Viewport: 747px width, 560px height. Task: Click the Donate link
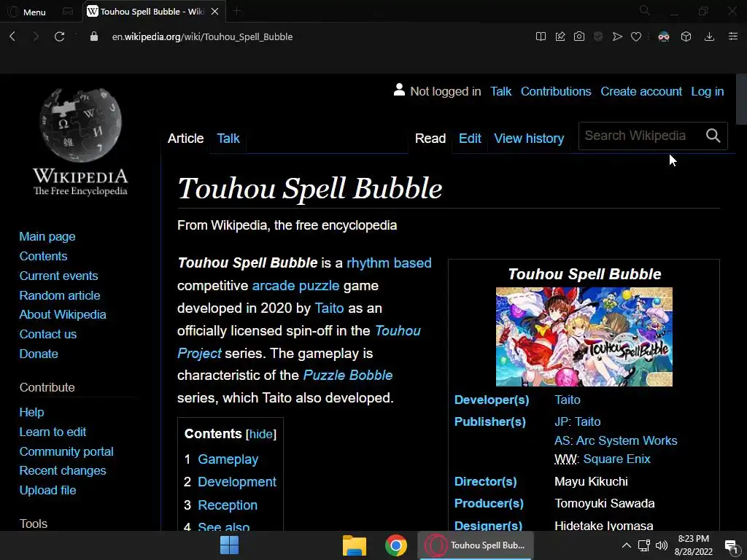[x=39, y=354]
